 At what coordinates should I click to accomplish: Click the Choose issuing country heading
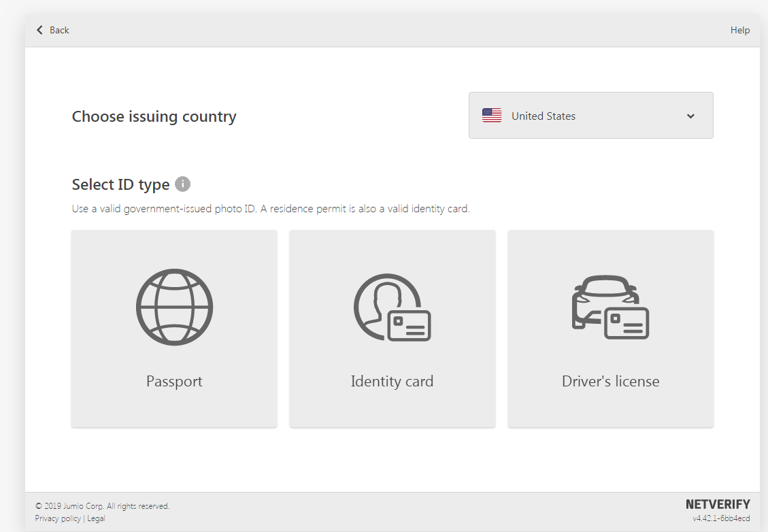[154, 116]
